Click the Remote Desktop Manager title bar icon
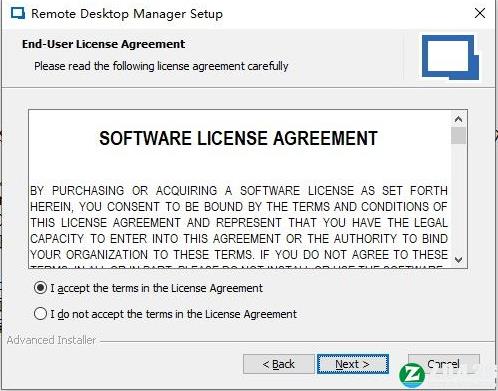 18,14
